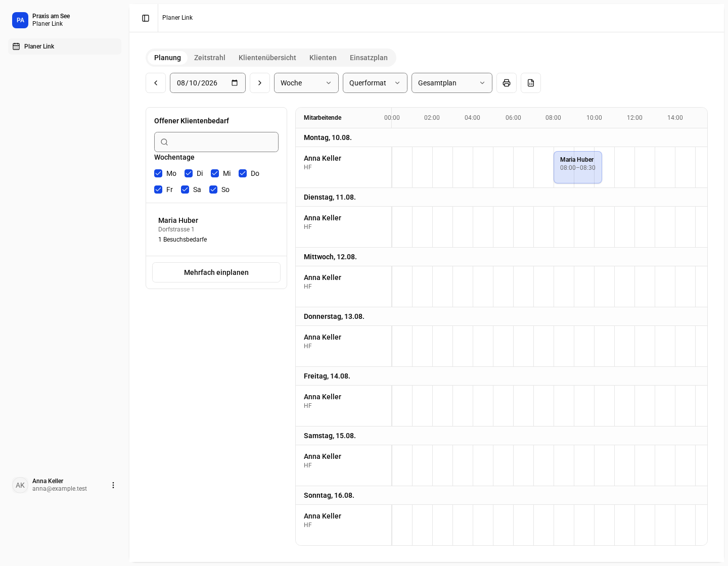Click Anna Keller under Montag, 10.08.
The height and width of the screenshot is (566, 728).
click(323, 158)
